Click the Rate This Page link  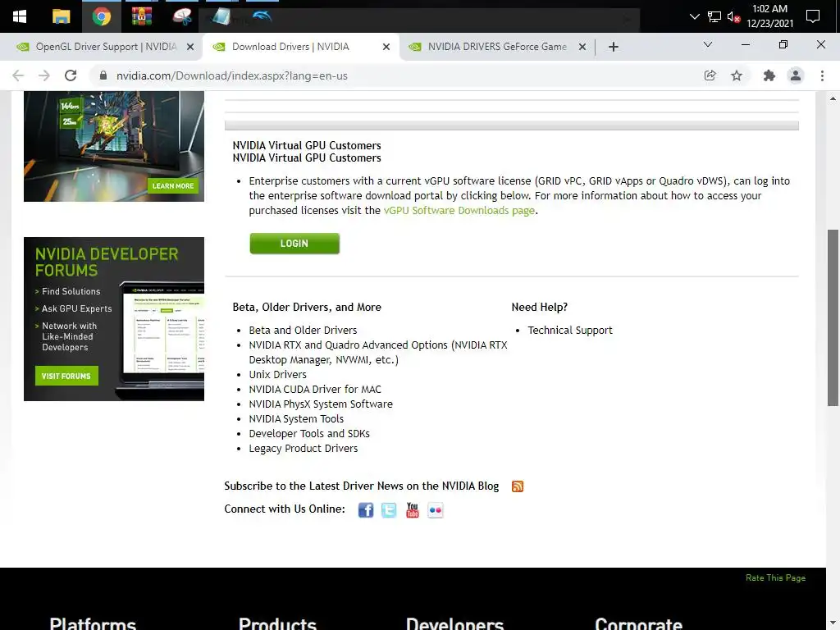(775, 577)
